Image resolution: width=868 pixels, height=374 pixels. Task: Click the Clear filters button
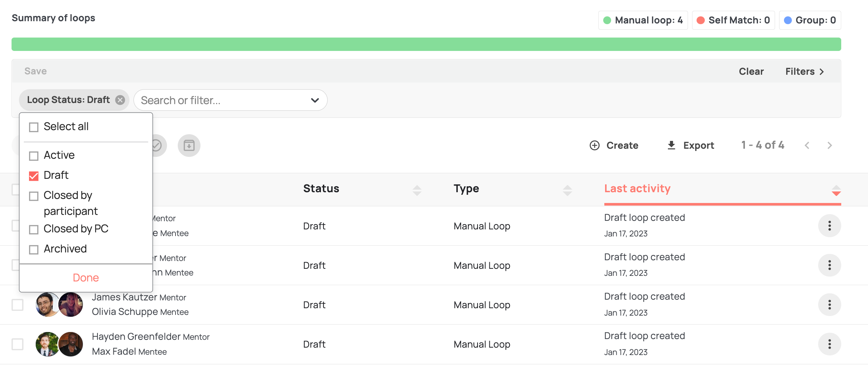click(751, 71)
